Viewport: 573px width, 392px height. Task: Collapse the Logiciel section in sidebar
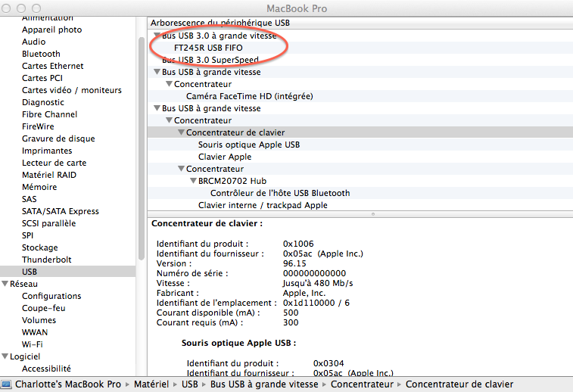(5, 356)
